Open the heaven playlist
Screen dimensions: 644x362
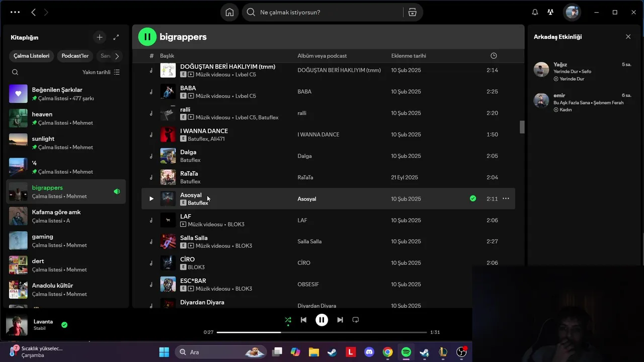click(x=66, y=118)
